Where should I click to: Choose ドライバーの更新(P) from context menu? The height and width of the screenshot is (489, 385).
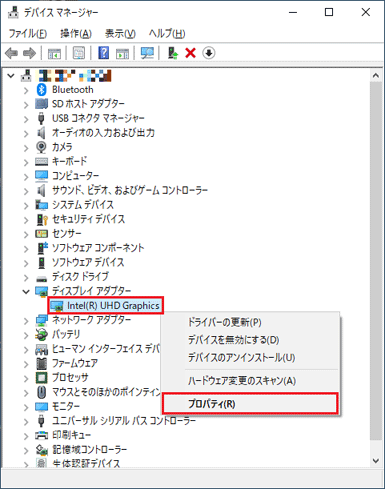[x=250, y=322]
